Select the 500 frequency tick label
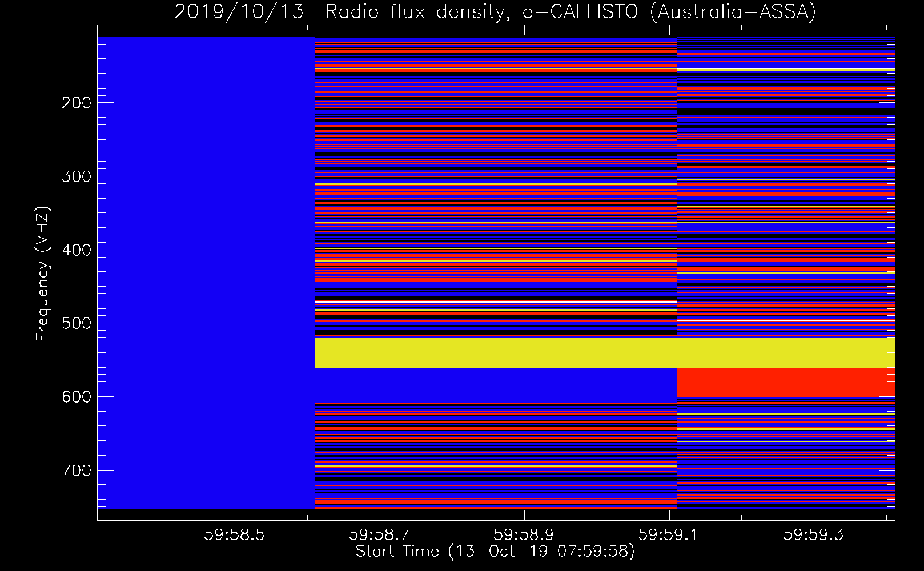The image size is (924, 571). 77,323
